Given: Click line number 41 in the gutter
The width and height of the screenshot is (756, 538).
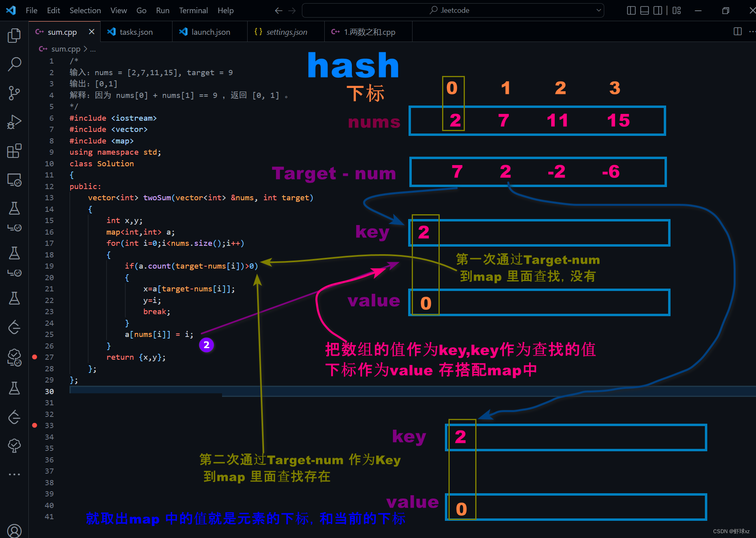Looking at the screenshot, I should [x=49, y=516].
